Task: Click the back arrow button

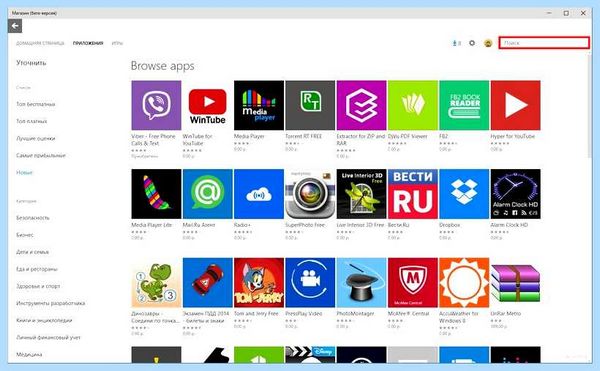Action: pos(15,26)
